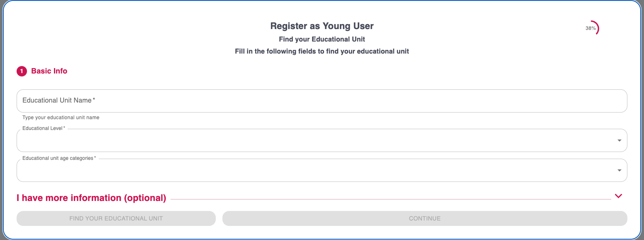
Task: Select the Basic Info step heading
Action: (49, 71)
